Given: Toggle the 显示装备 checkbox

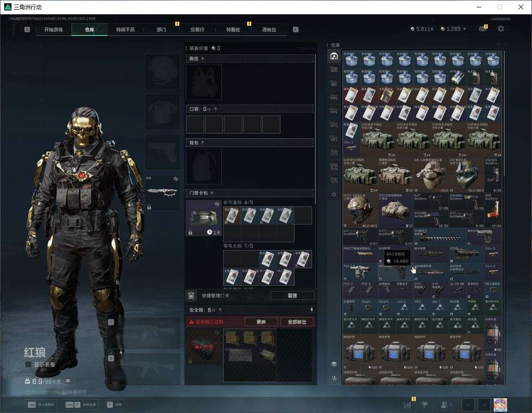Looking at the screenshot, I should point(28,365).
